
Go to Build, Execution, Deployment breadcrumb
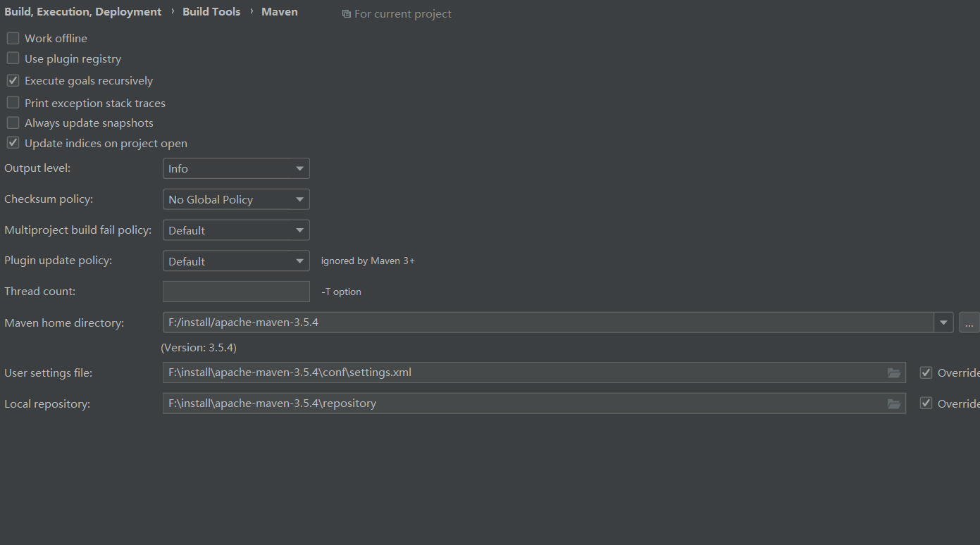[x=83, y=12]
